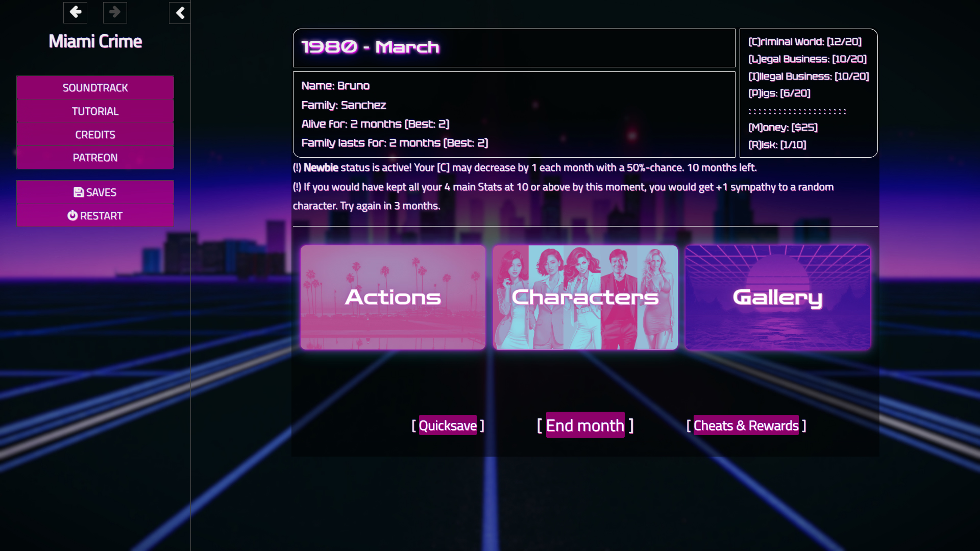Click the Name: Bruno line
Image resolution: width=980 pixels, height=551 pixels.
(x=335, y=86)
